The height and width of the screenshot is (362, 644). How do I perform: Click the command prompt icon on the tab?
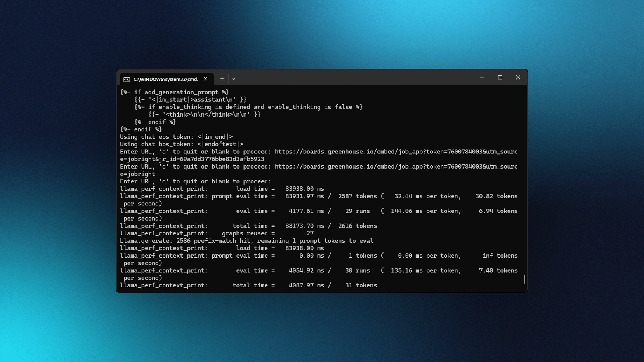tap(126, 79)
